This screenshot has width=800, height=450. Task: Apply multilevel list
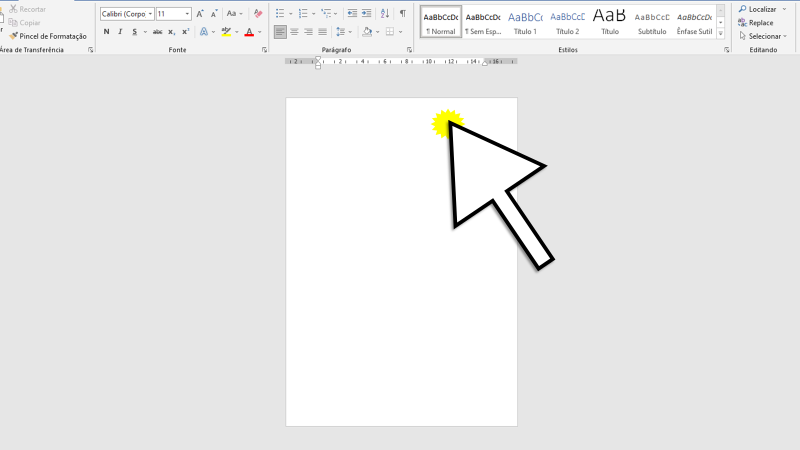click(x=326, y=14)
